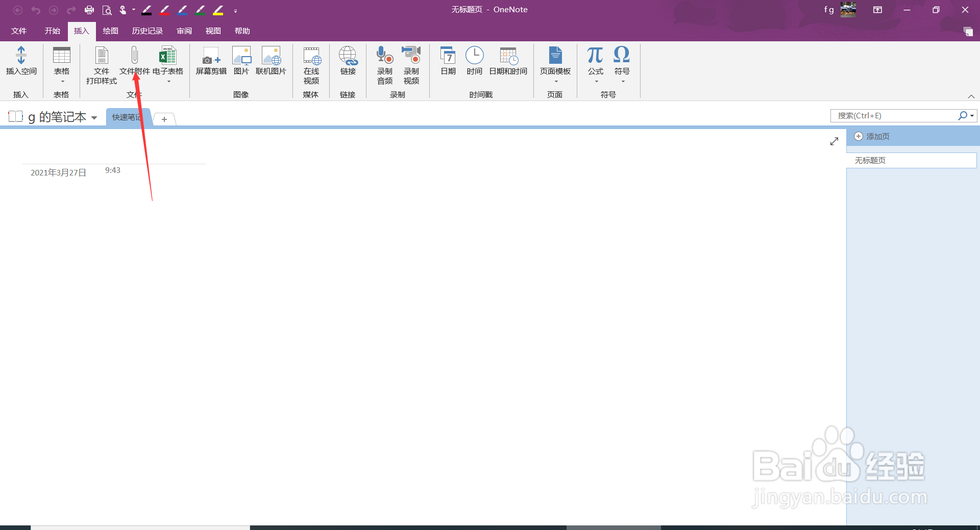Open Print Preview from quick access
Viewport: 980px width, 530px height.
point(107,10)
